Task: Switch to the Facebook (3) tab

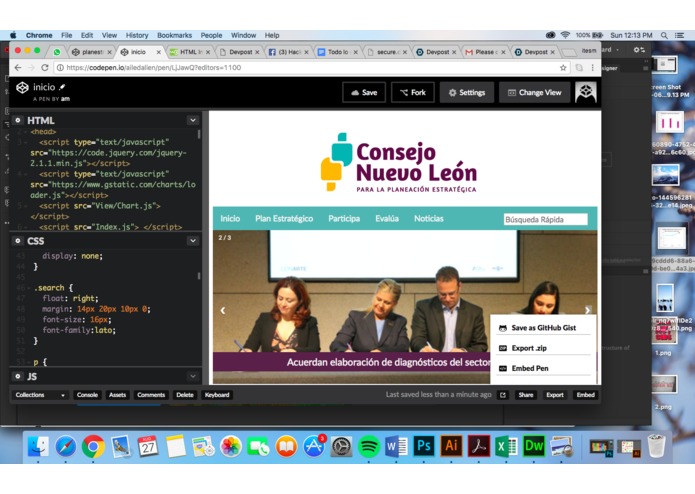Action: click(289, 52)
